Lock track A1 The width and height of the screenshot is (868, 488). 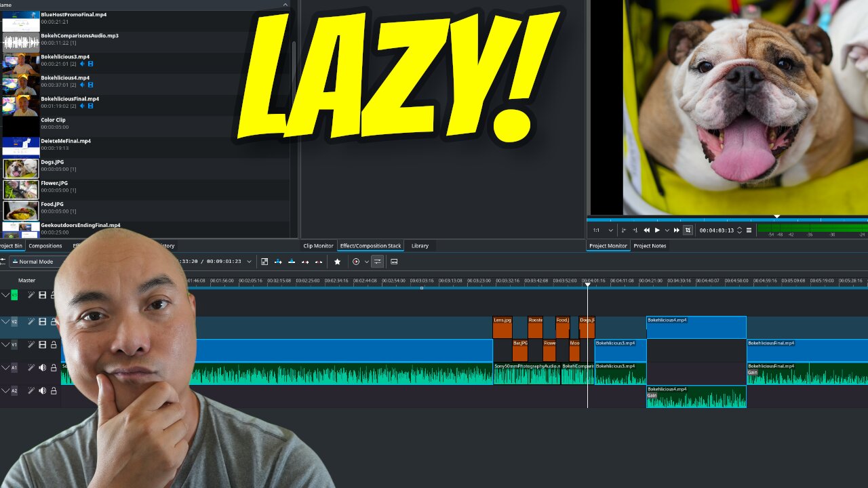point(54,367)
